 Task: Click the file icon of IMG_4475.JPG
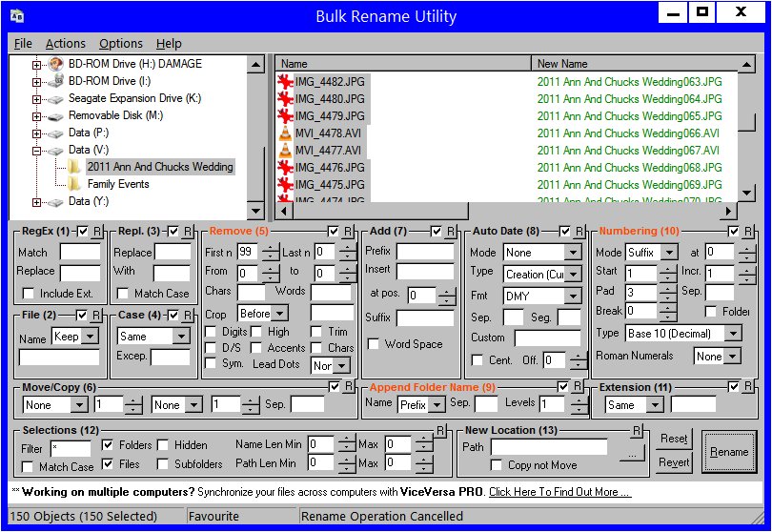pos(285,185)
